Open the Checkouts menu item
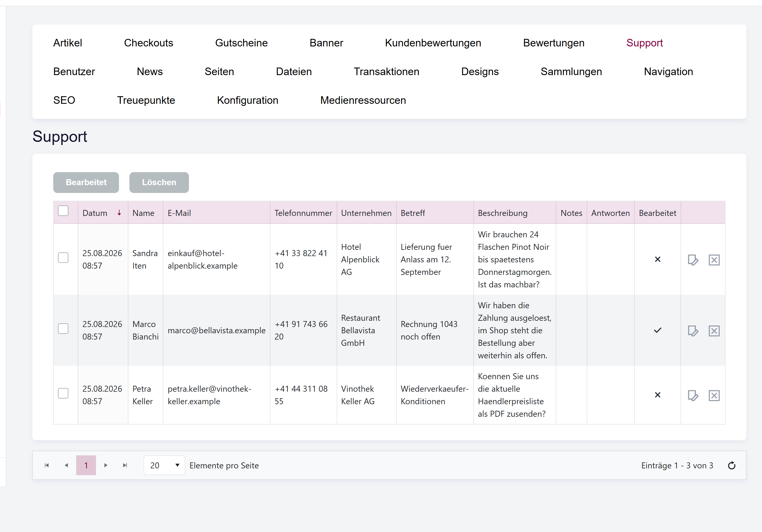This screenshot has width=762, height=532. click(x=148, y=43)
